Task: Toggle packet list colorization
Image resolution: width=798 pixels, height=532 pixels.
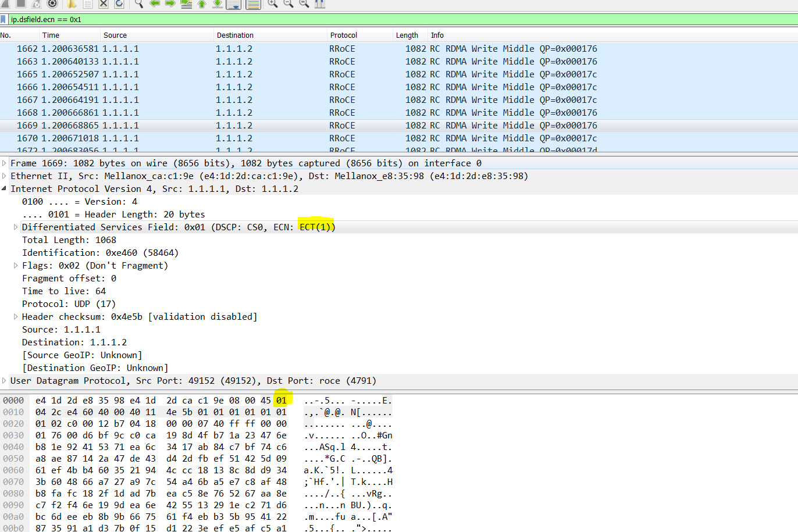Action: (253, 3)
